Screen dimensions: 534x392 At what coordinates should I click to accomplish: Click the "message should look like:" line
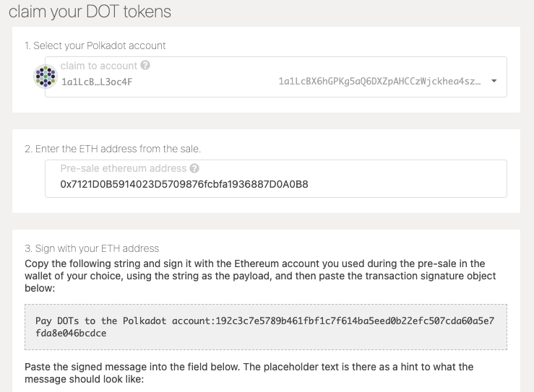(x=85, y=379)
